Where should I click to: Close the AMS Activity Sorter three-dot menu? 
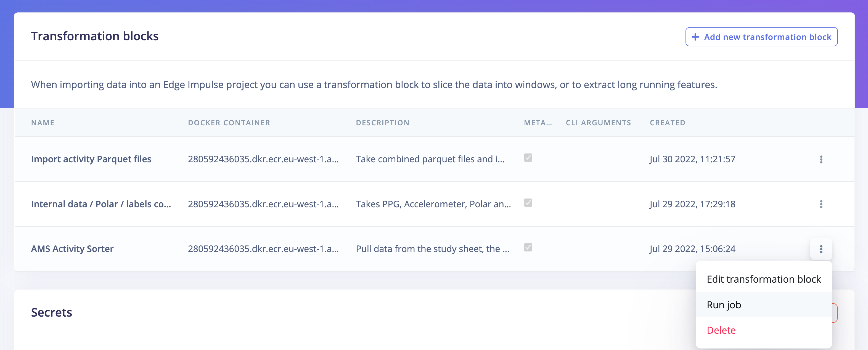821,249
